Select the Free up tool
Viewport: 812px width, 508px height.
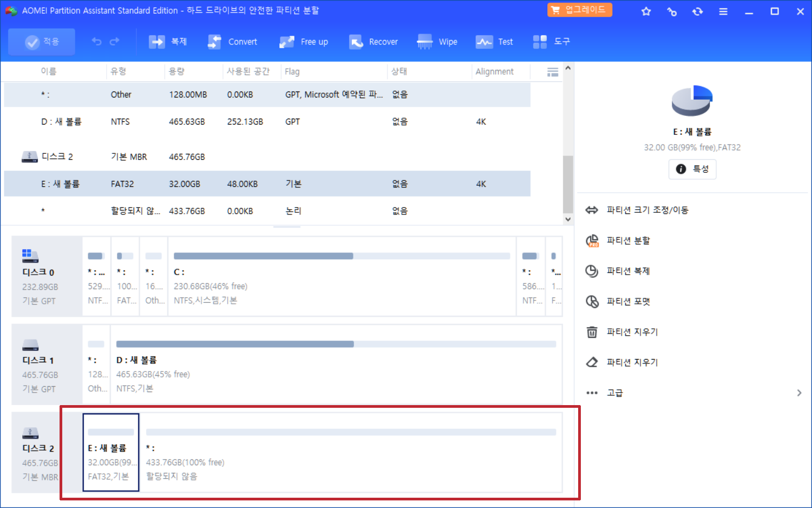pyautogui.click(x=304, y=41)
